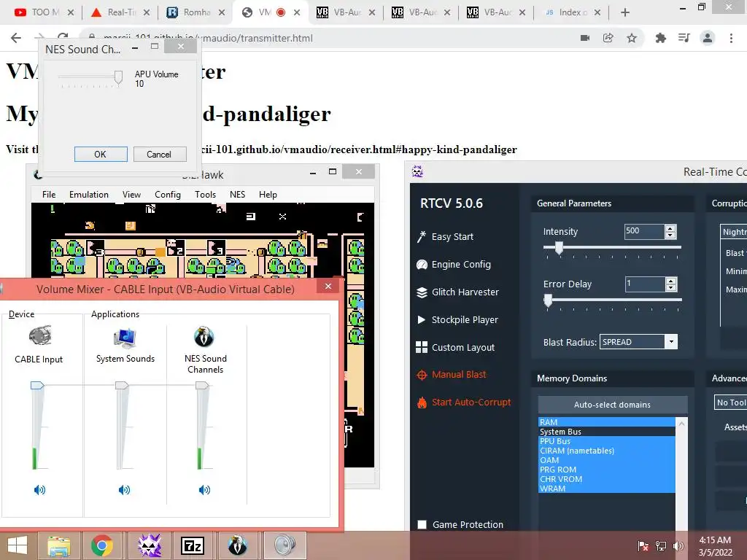
Task: Open Engine Config in RTCV
Action: (453, 264)
